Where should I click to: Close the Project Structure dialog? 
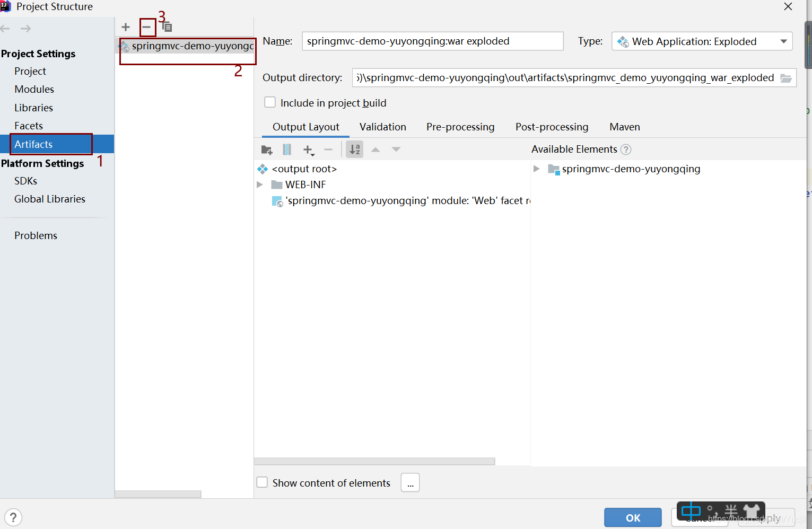[788, 6]
